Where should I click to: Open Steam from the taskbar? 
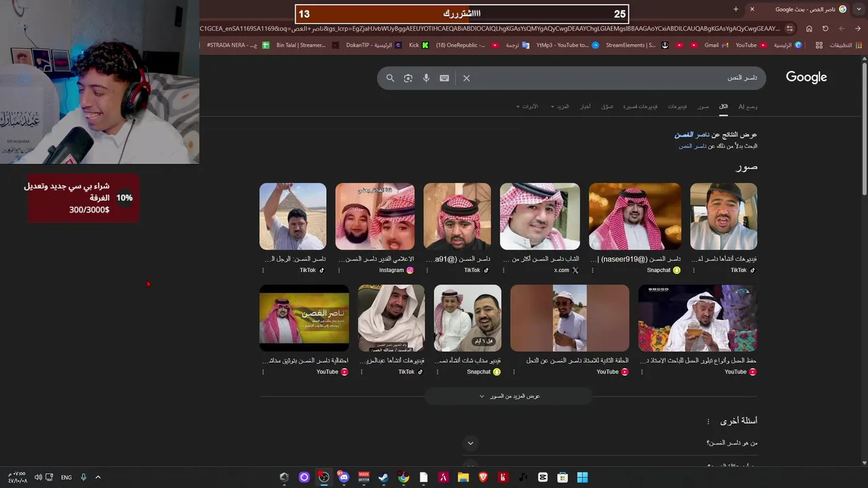[x=384, y=477]
